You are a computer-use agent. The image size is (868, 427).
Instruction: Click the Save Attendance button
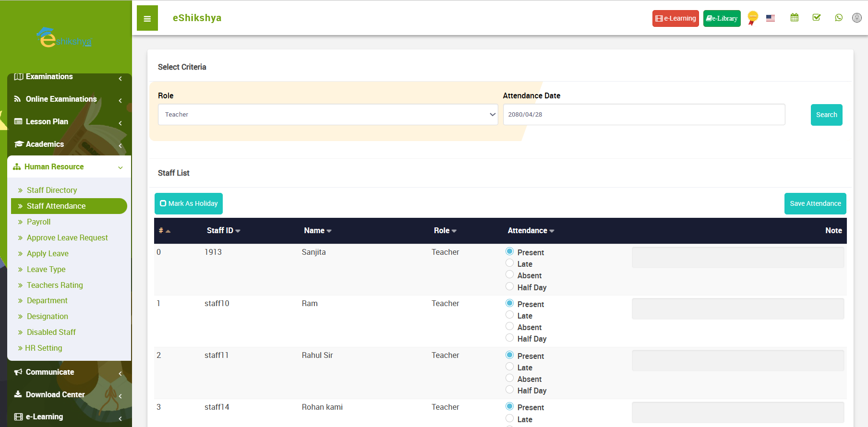pos(815,204)
